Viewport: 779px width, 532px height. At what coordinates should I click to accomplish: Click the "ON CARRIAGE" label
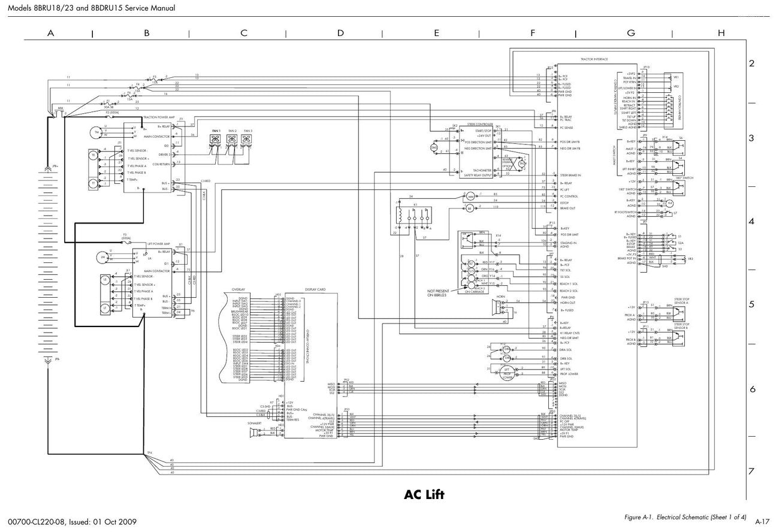coord(475,291)
